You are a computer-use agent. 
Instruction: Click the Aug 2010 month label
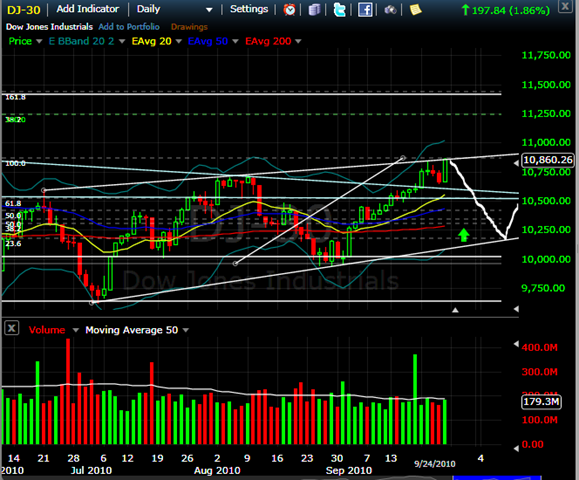[217, 471]
